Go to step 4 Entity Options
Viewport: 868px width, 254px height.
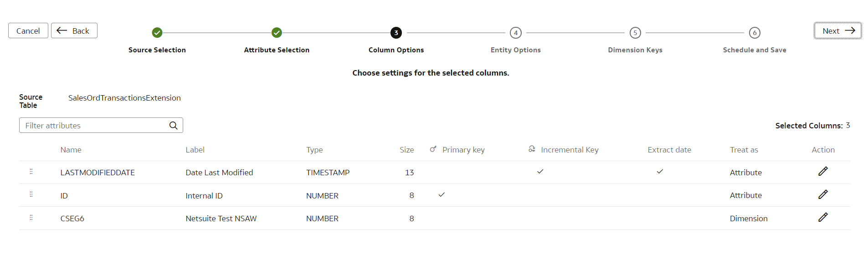tap(516, 33)
